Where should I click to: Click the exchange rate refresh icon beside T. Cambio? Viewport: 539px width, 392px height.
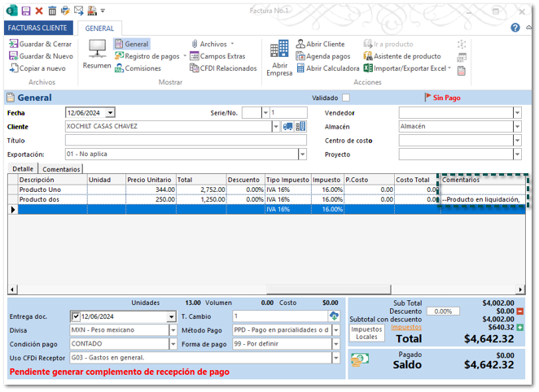click(334, 316)
